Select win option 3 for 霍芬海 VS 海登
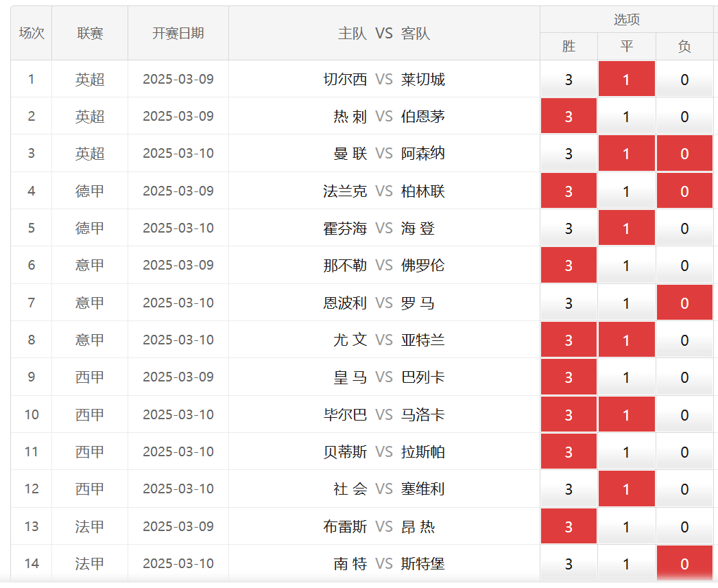Viewport: 718px width, 588px height. [569, 228]
